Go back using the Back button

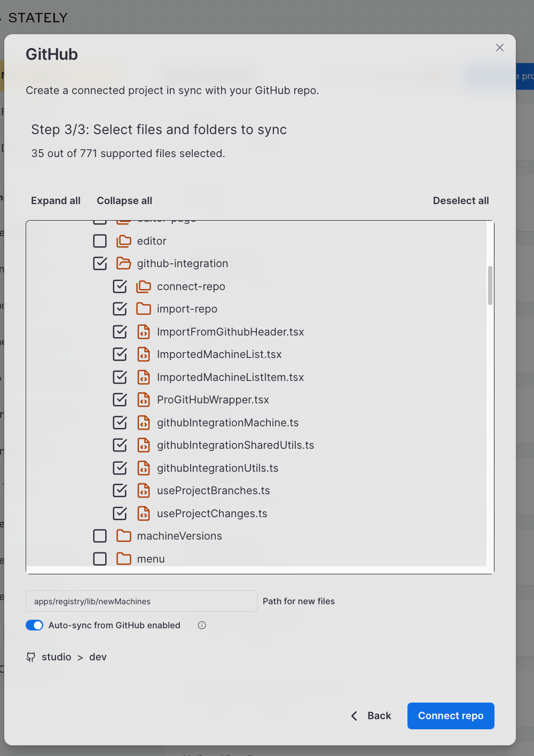[371, 716]
